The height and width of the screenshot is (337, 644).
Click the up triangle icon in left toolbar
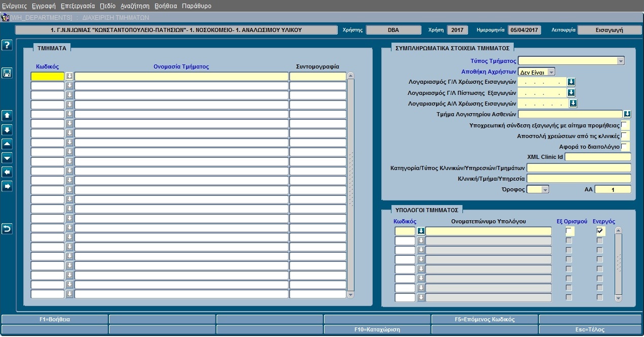click(7, 144)
